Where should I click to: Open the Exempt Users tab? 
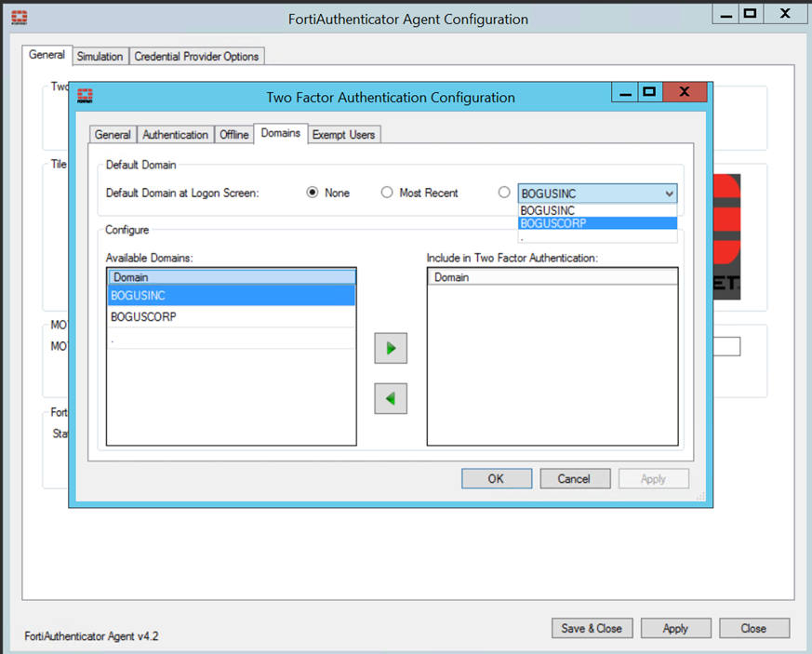[x=344, y=135]
